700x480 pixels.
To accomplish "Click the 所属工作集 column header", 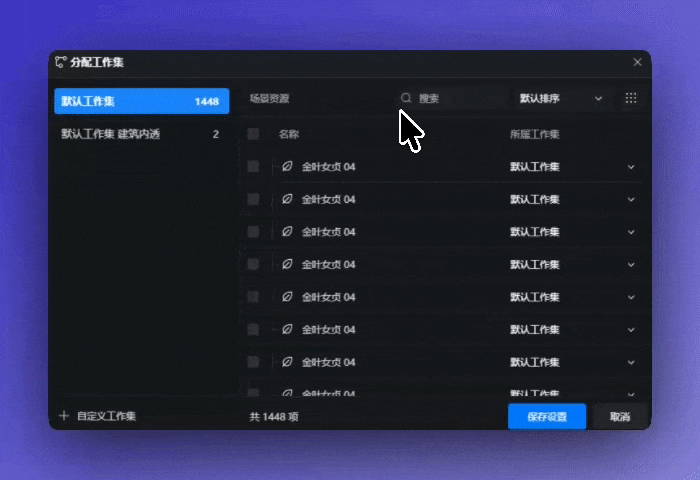I will pyautogui.click(x=534, y=134).
